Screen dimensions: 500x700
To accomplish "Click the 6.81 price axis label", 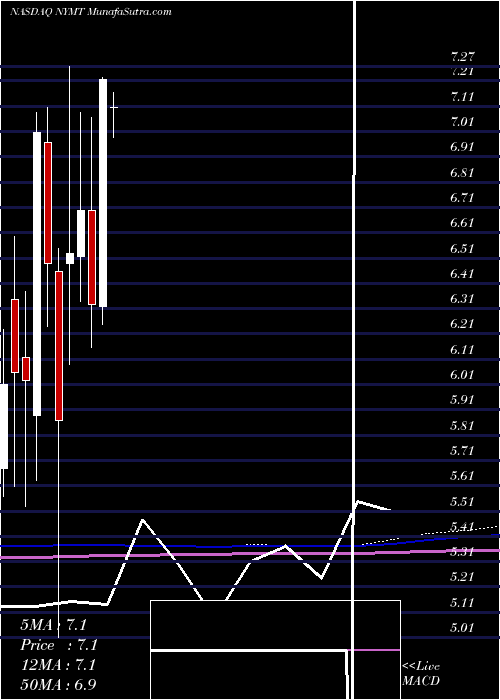I will click(x=462, y=172).
